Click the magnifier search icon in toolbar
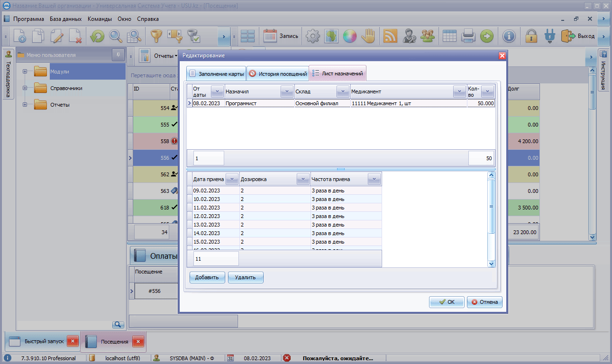612x364 pixels. [x=115, y=36]
